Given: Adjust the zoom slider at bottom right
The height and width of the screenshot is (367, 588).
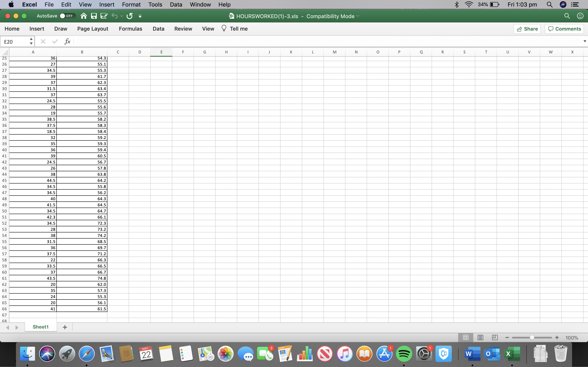Looking at the screenshot, I should click(x=532, y=337).
